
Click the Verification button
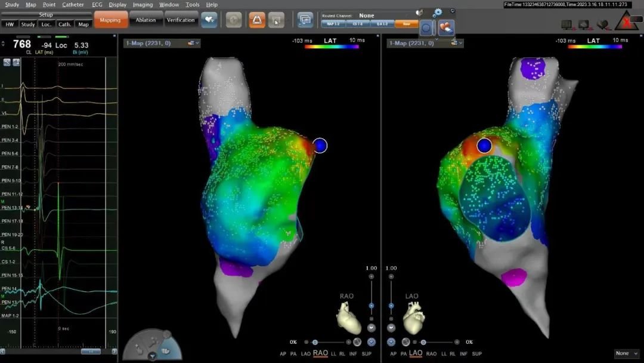click(181, 20)
